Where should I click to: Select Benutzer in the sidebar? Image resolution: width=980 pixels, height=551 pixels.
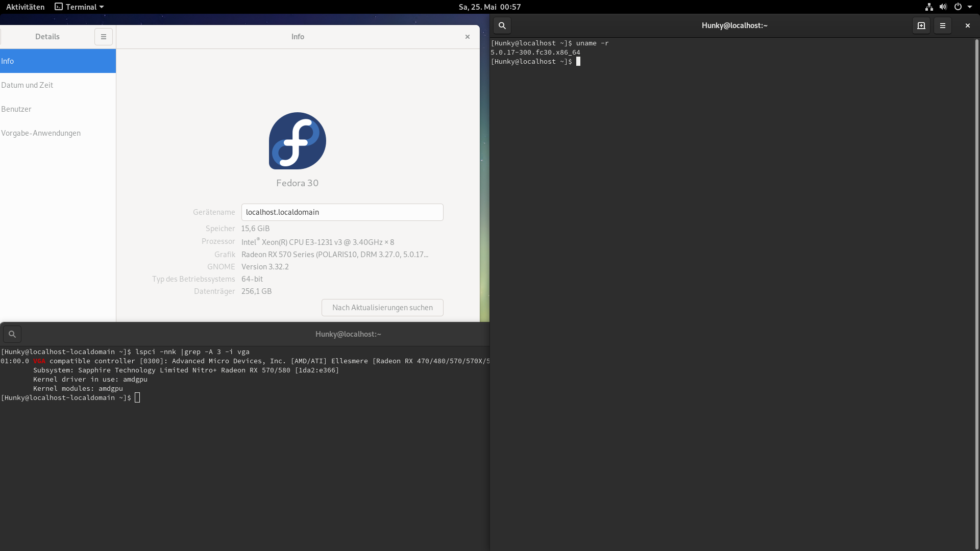click(x=16, y=109)
